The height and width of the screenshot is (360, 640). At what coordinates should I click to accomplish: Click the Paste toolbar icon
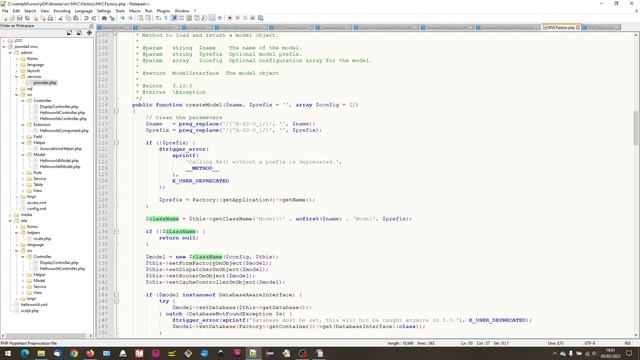(x=76, y=18)
